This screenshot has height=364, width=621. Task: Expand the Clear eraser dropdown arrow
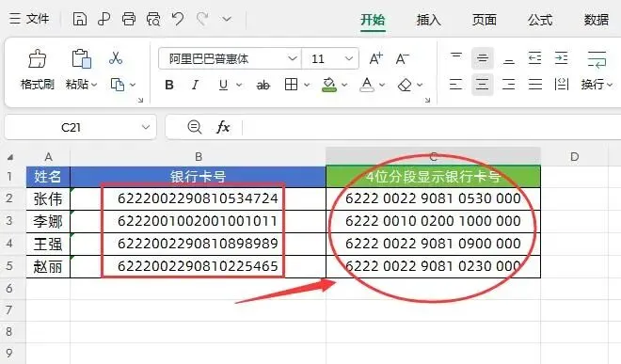[x=420, y=85]
